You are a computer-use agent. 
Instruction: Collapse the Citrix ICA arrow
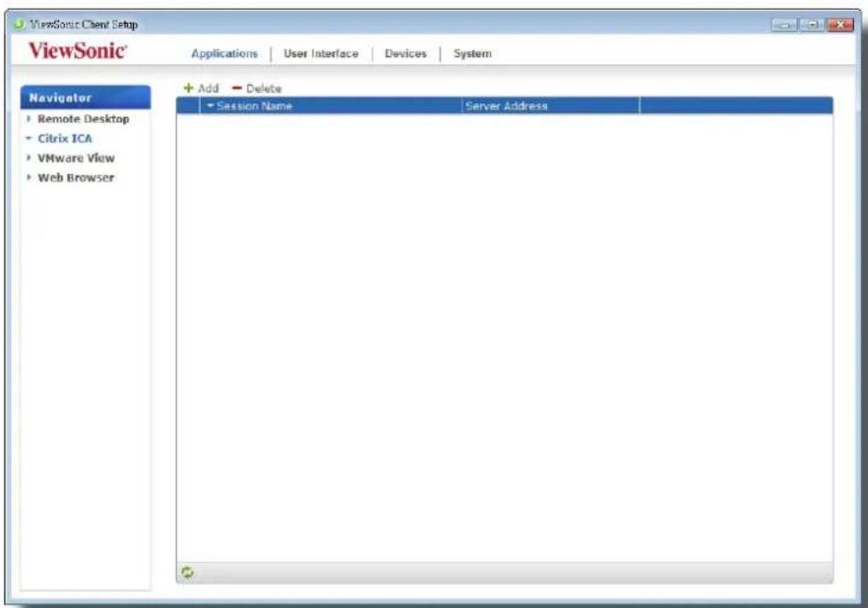click(x=29, y=138)
